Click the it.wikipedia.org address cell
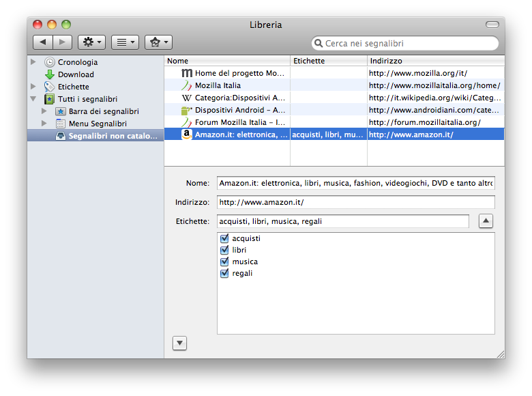Image resolution: width=532 pixels, height=396 pixels. click(x=436, y=98)
